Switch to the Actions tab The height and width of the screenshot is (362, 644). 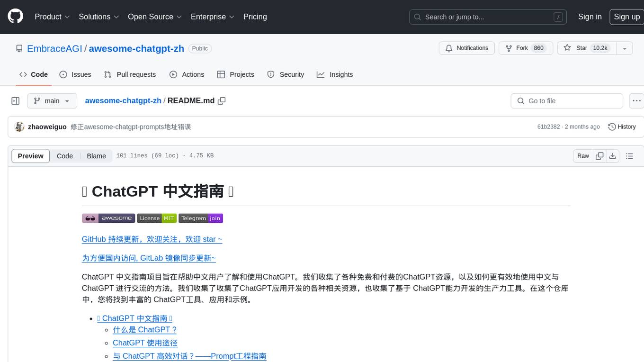(187, 74)
